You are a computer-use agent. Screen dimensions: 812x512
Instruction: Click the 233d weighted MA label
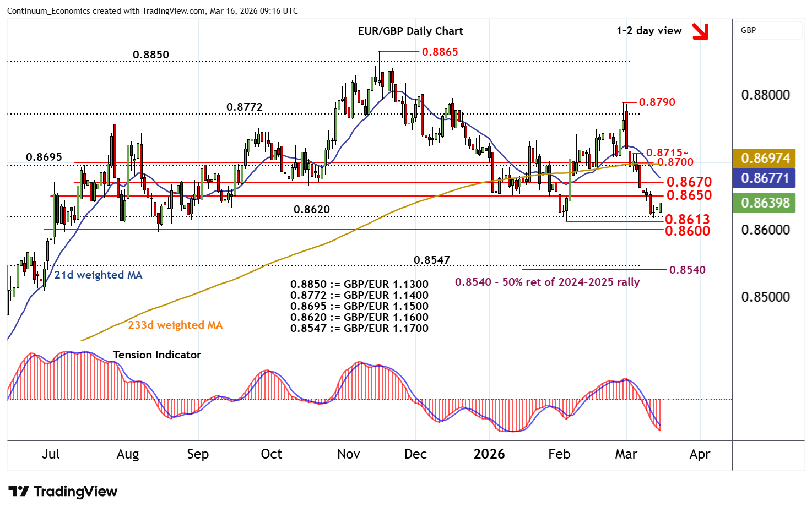175,325
